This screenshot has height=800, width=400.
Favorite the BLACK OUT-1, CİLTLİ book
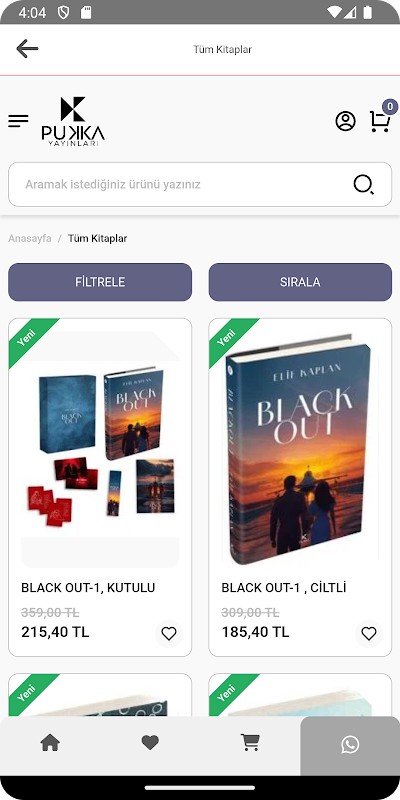click(369, 634)
